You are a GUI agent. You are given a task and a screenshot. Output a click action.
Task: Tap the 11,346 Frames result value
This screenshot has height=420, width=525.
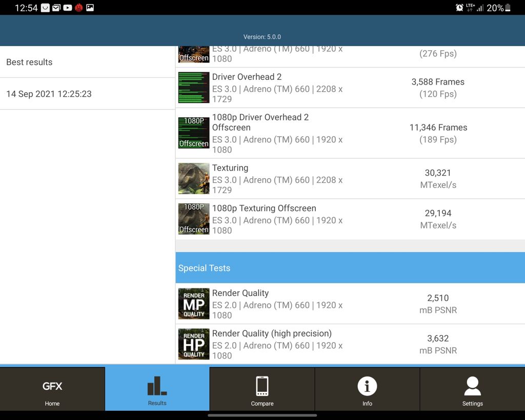[438, 128]
